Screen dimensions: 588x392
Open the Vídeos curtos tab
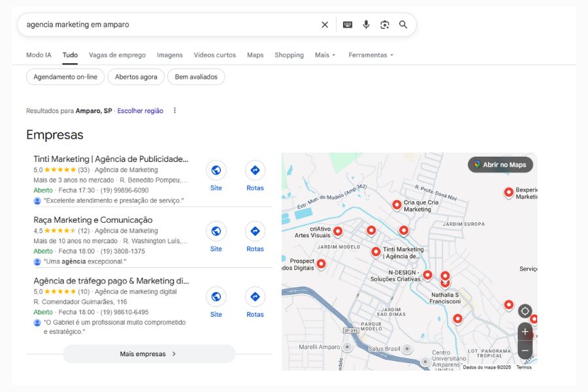[215, 55]
